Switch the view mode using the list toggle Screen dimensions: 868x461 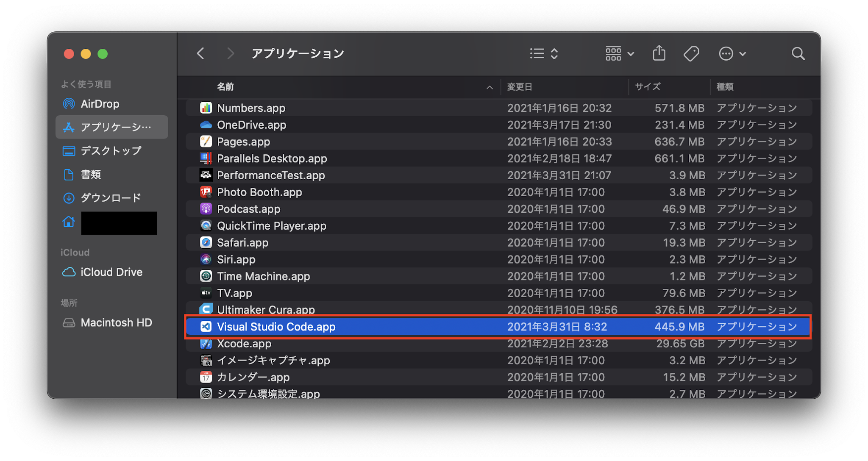536,53
